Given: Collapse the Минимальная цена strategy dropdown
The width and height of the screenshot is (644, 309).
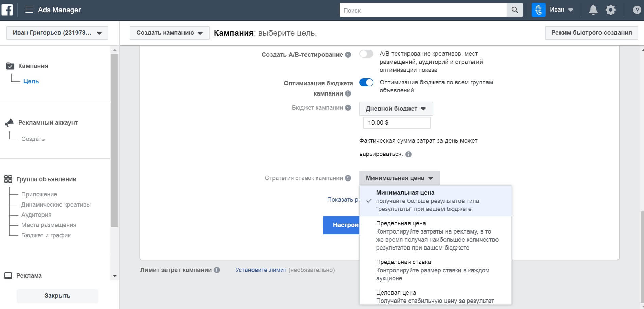Looking at the screenshot, I should point(399,178).
